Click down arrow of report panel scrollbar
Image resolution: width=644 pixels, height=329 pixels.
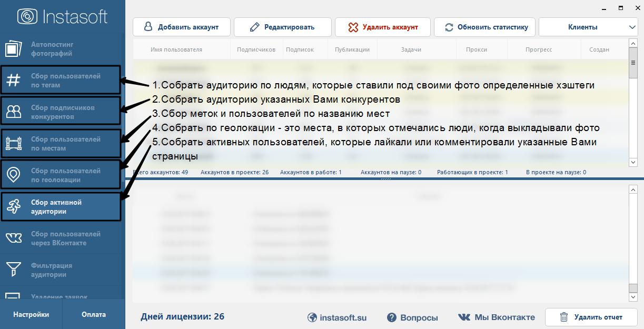[633, 297]
